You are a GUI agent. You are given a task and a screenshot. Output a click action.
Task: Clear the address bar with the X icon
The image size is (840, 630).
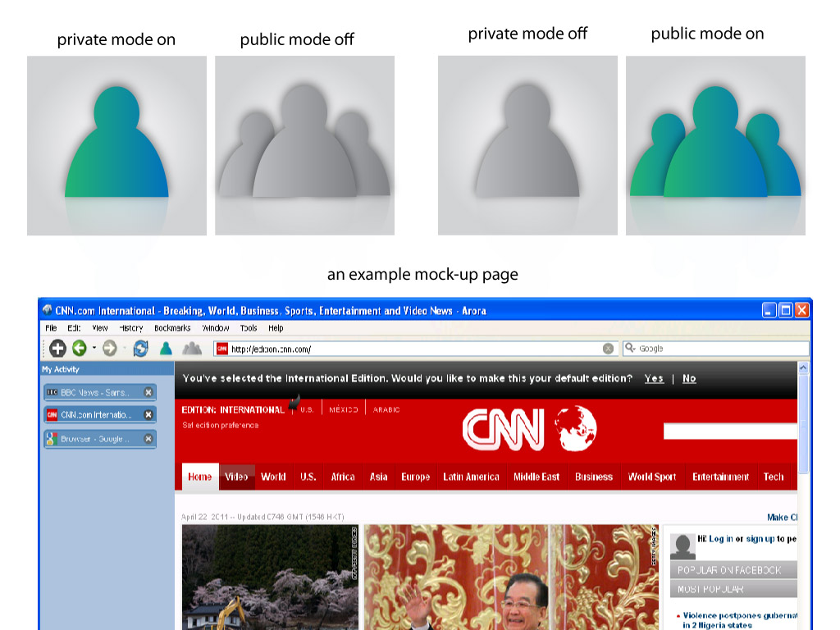pyautogui.click(x=608, y=349)
